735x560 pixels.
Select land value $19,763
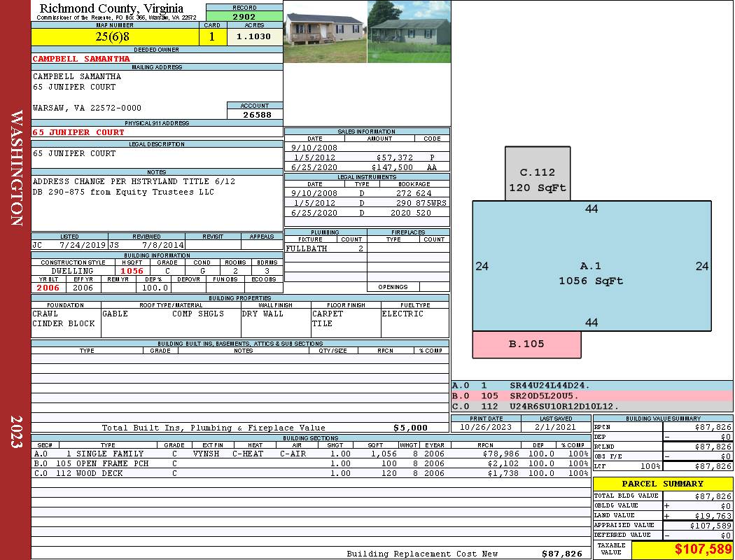713,516
